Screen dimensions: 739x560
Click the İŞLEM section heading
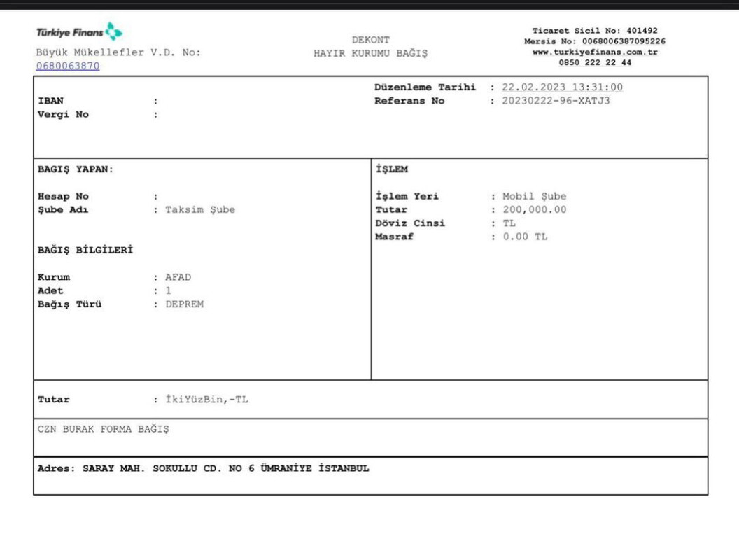[392, 169]
